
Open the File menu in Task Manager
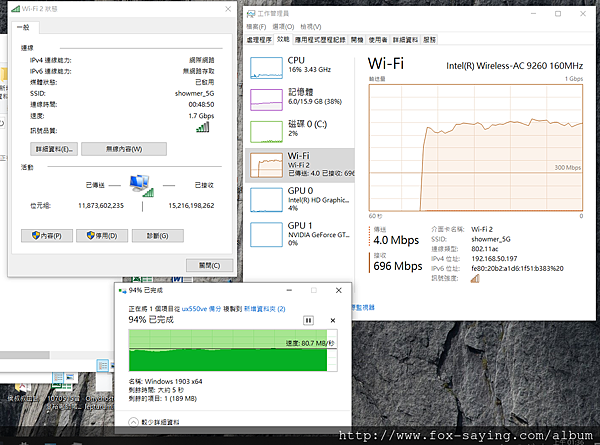click(256, 26)
